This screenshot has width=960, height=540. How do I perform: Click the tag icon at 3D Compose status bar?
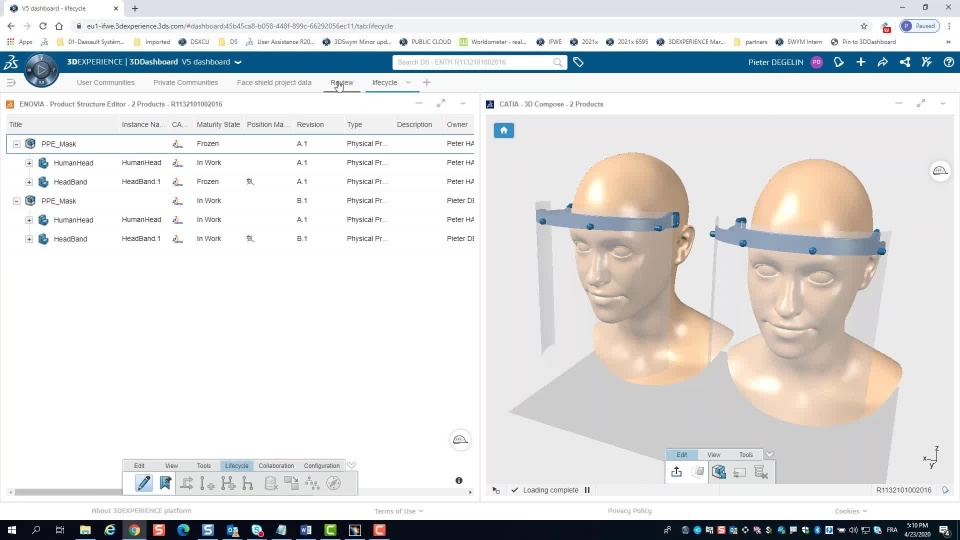pyautogui.click(x=946, y=490)
